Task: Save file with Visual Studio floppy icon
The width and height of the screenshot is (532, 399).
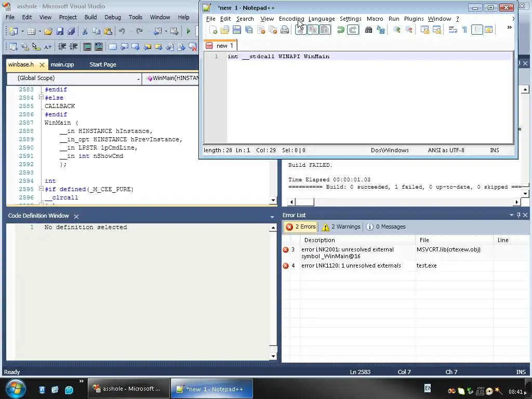Action: pos(60,32)
